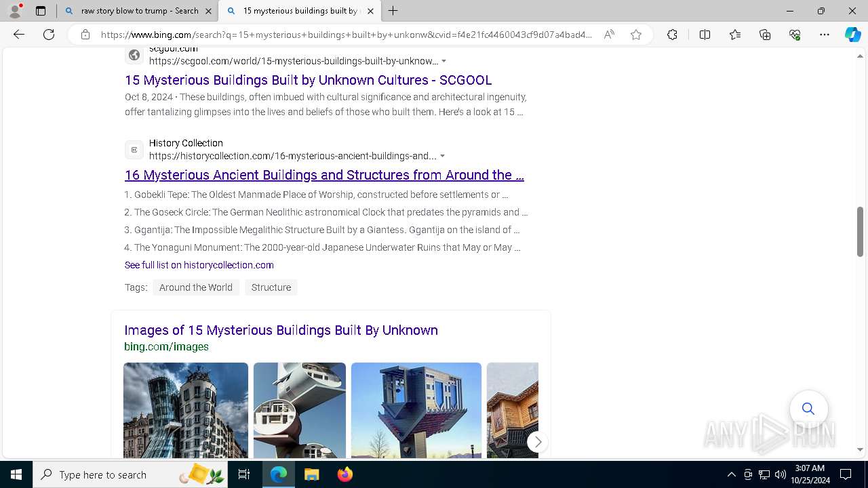The height and width of the screenshot is (488, 868).
Task: Click 'See full list on historycollection.com'
Action: (x=199, y=265)
